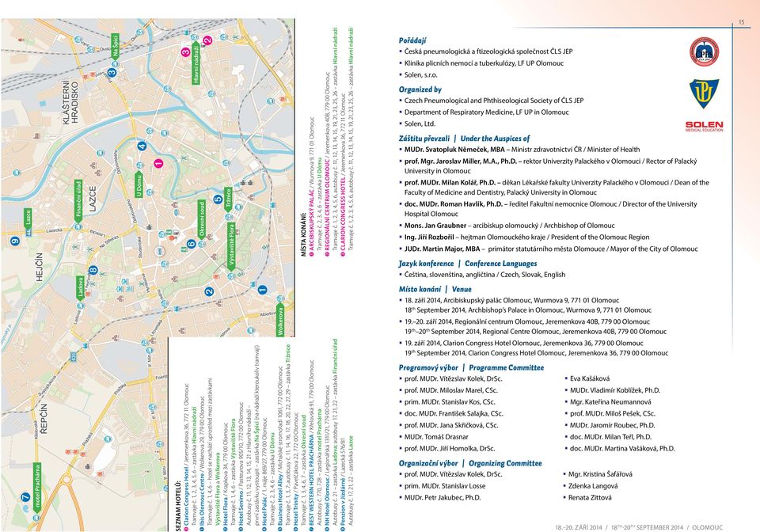
Task: Click the Palacký University shield logo
Action: click(x=704, y=93)
